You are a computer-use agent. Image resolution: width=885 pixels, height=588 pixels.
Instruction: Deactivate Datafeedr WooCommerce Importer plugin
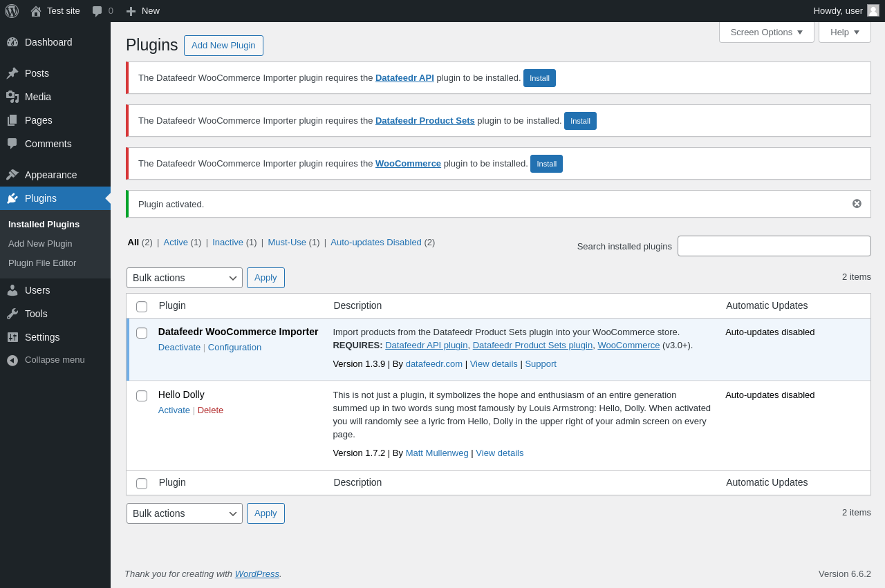click(179, 348)
